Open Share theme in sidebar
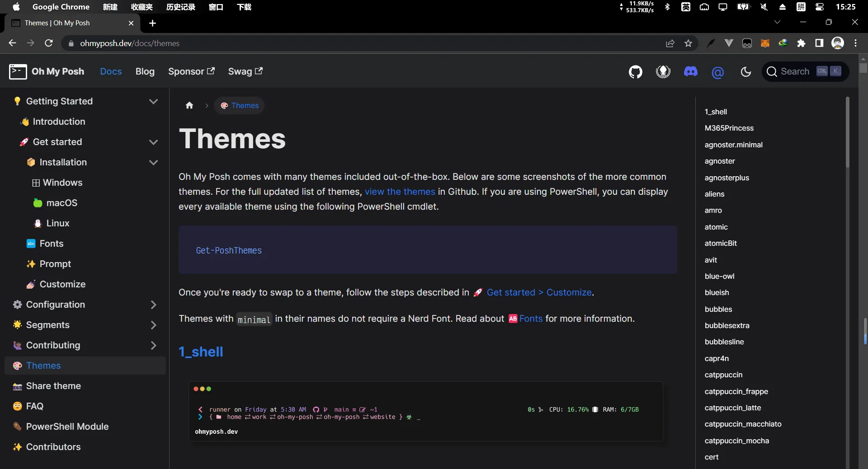 pyautogui.click(x=47, y=386)
